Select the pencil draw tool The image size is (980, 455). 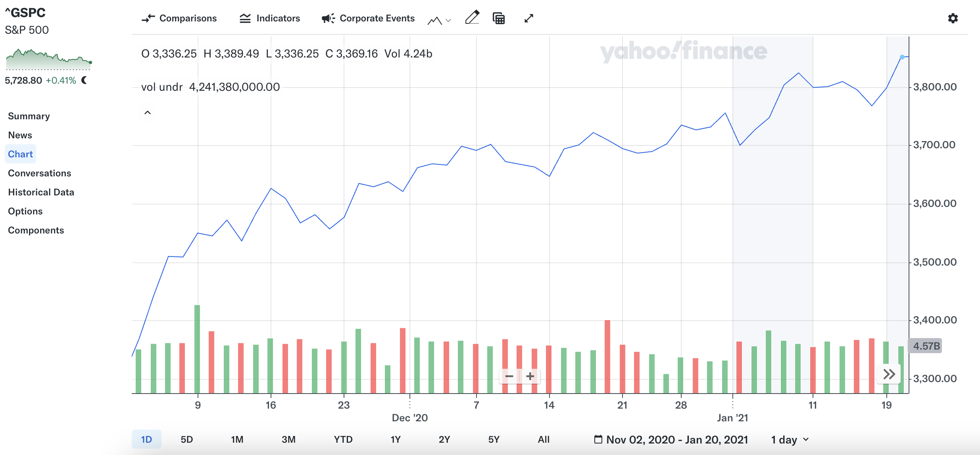click(x=472, y=18)
